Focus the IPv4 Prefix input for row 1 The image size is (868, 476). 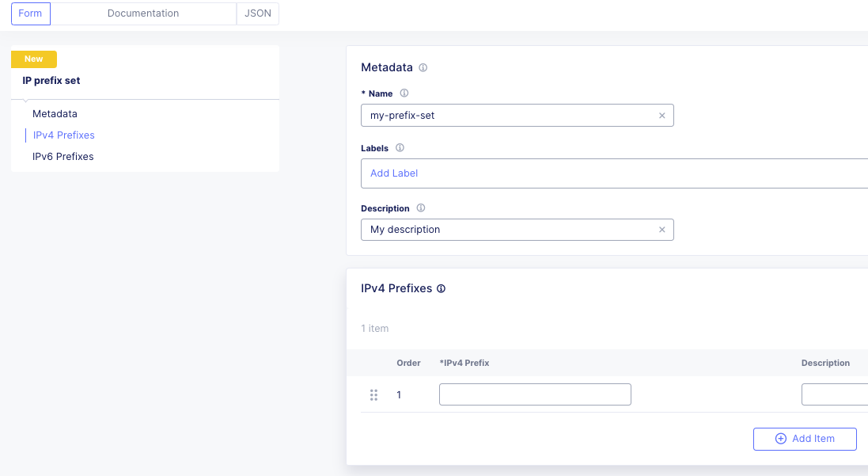click(x=535, y=394)
